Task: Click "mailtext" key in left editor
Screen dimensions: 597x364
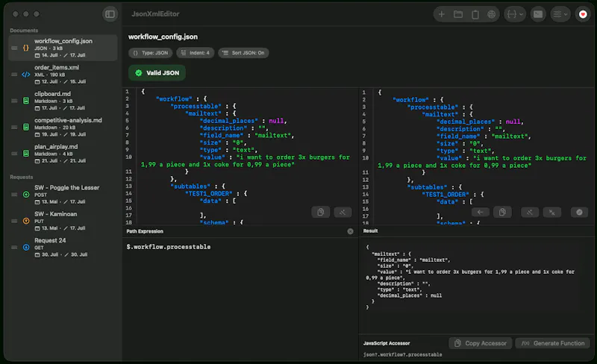Action: [x=203, y=113]
